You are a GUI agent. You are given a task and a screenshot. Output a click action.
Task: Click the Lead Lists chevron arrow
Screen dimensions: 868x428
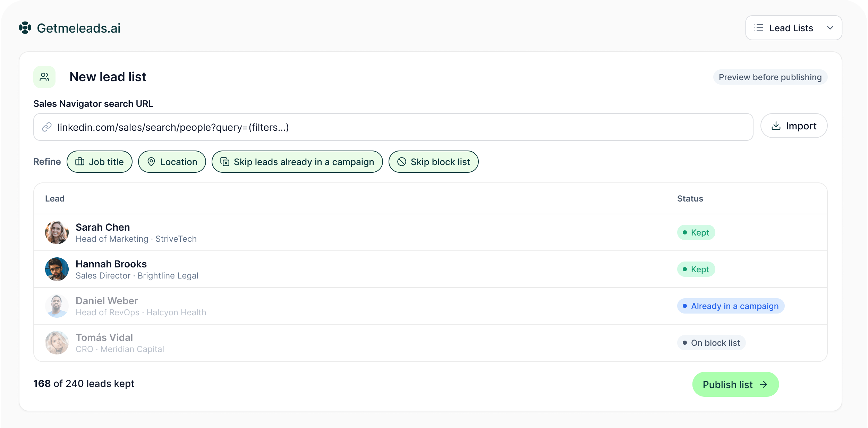pos(830,28)
